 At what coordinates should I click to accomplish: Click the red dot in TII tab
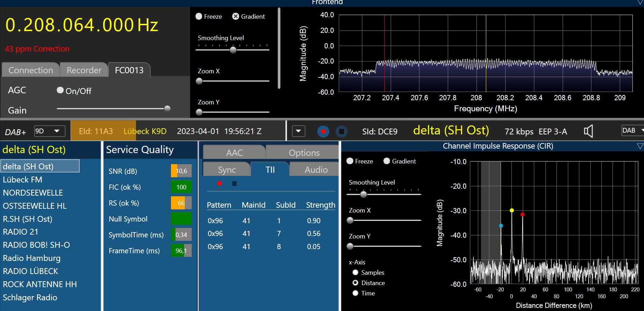[219, 183]
